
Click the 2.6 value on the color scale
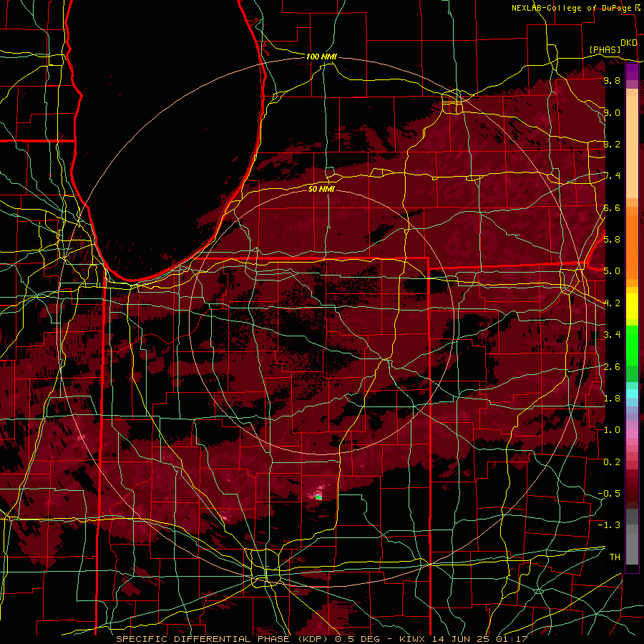pyautogui.click(x=612, y=367)
